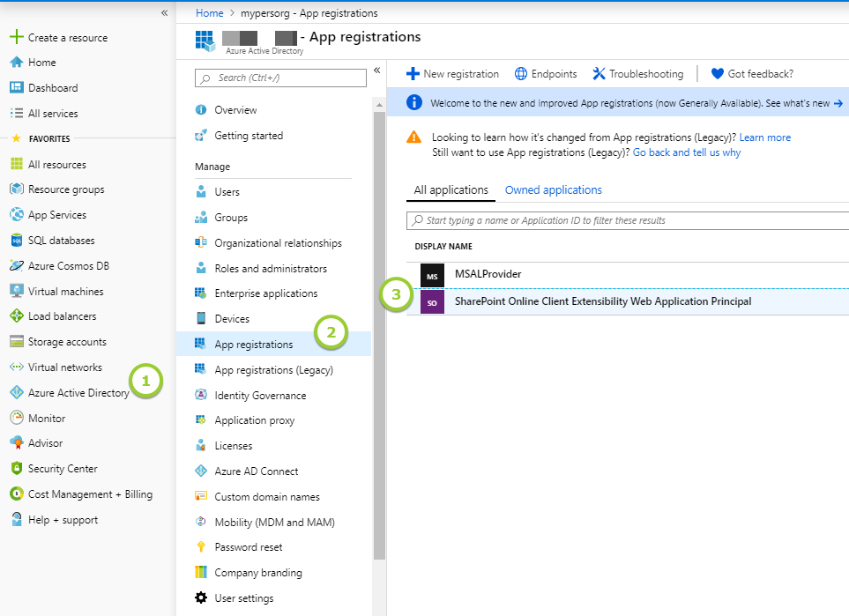Viewport: 849px width, 616px height.
Task: Click the Create a resource plus icon
Action: click(17, 37)
